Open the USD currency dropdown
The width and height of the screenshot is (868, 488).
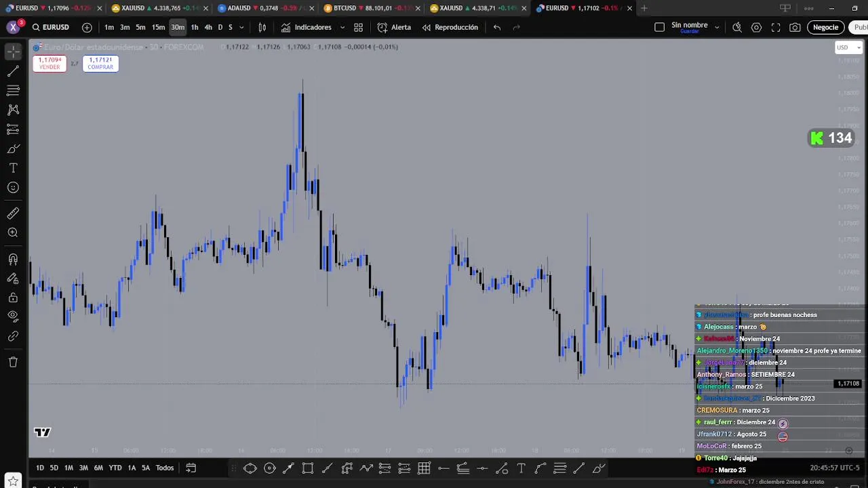[848, 47]
